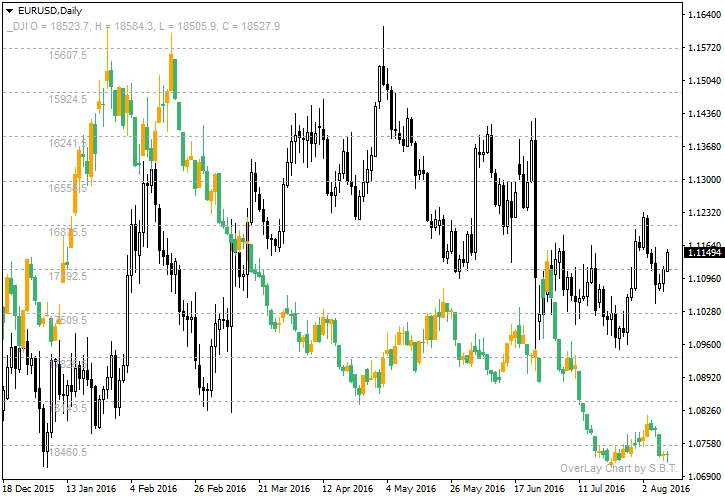Click the 1.12320 price axis label
This screenshot has height=500, width=725.
point(704,212)
